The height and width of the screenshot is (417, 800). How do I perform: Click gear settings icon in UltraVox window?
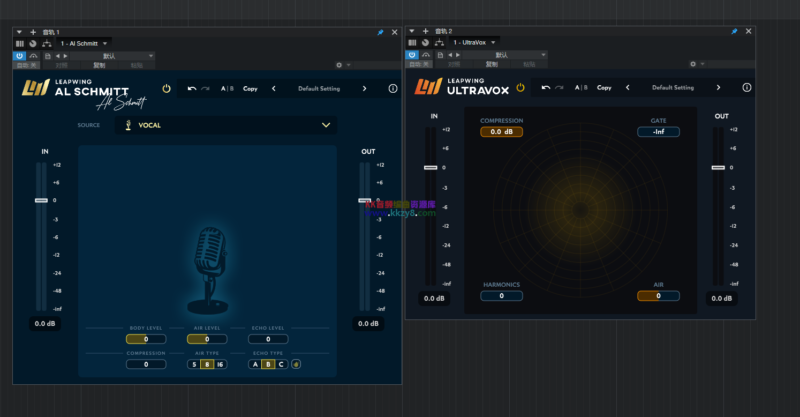tap(693, 64)
